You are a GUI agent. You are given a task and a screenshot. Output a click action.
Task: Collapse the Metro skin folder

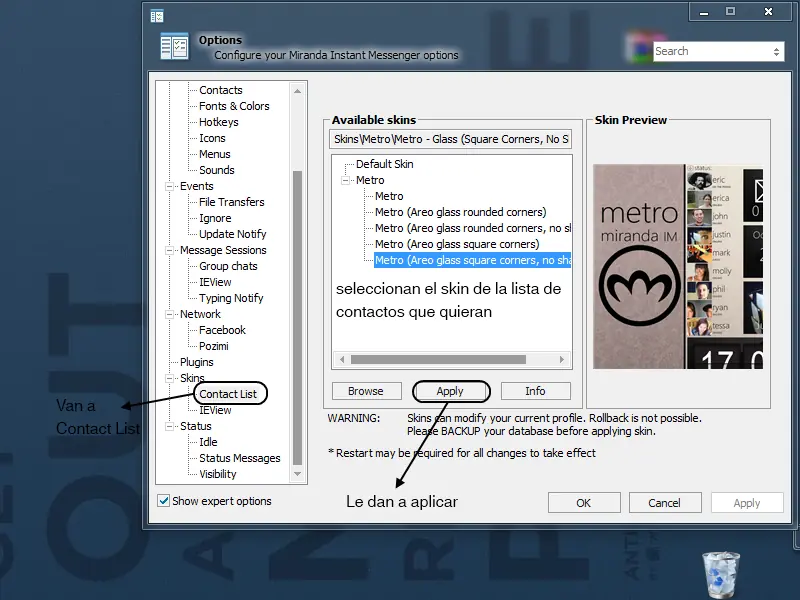tap(346, 180)
